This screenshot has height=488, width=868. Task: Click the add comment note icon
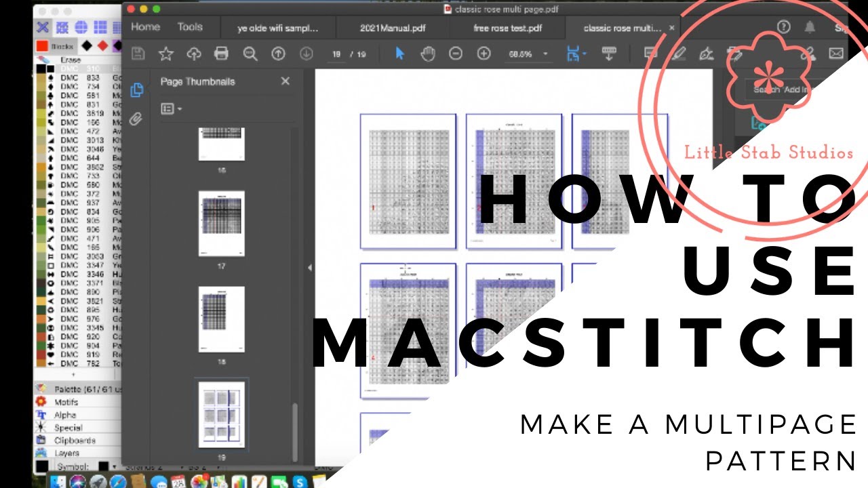(x=650, y=54)
